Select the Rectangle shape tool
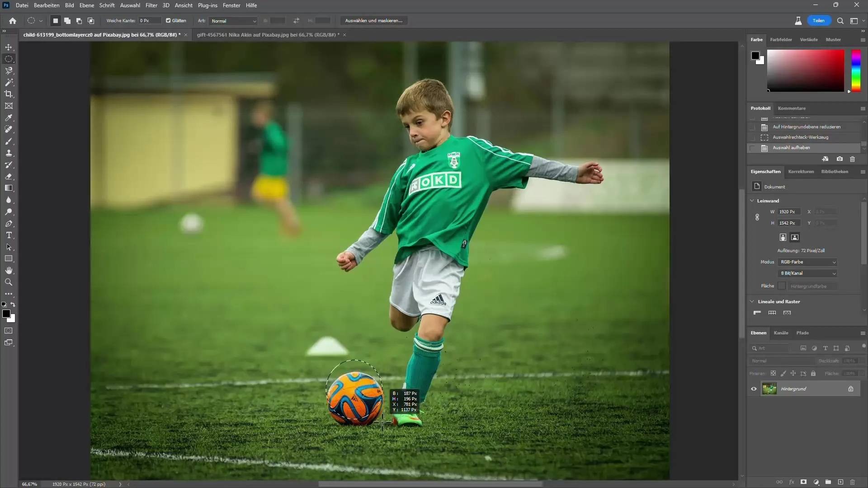 tap(9, 258)
